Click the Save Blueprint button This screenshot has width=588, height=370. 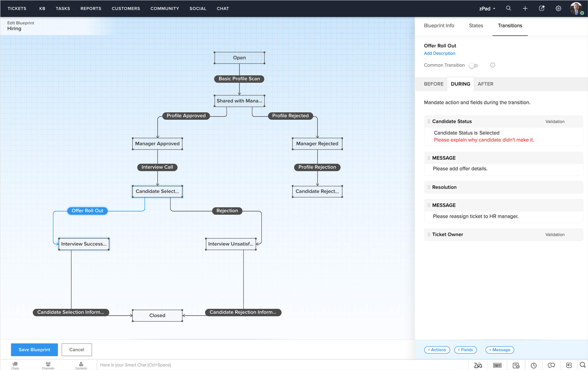(34, 350)
